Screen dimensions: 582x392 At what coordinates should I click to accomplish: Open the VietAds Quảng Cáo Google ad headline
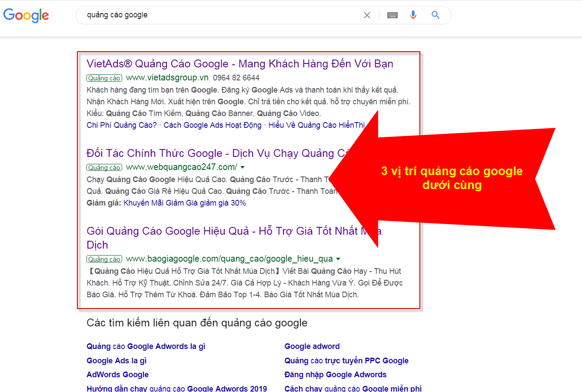[x=239, y=63]
